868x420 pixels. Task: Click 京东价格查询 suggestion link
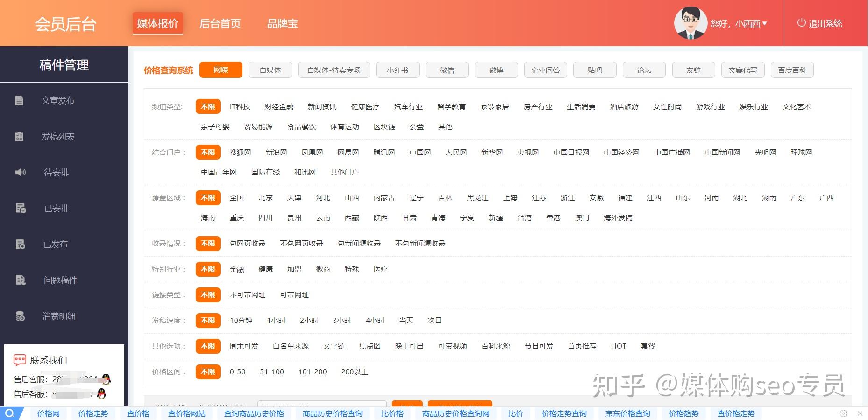point(628,413)
